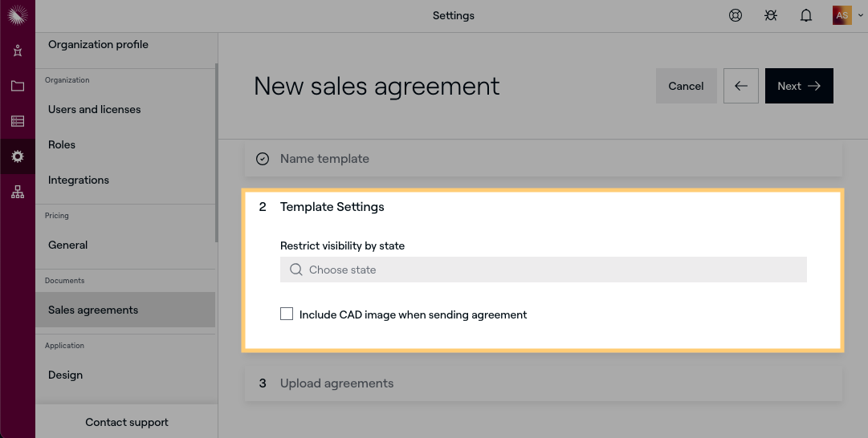868x438 pixels.
Task: Click the Cancel button
Action: pos(686,86)
